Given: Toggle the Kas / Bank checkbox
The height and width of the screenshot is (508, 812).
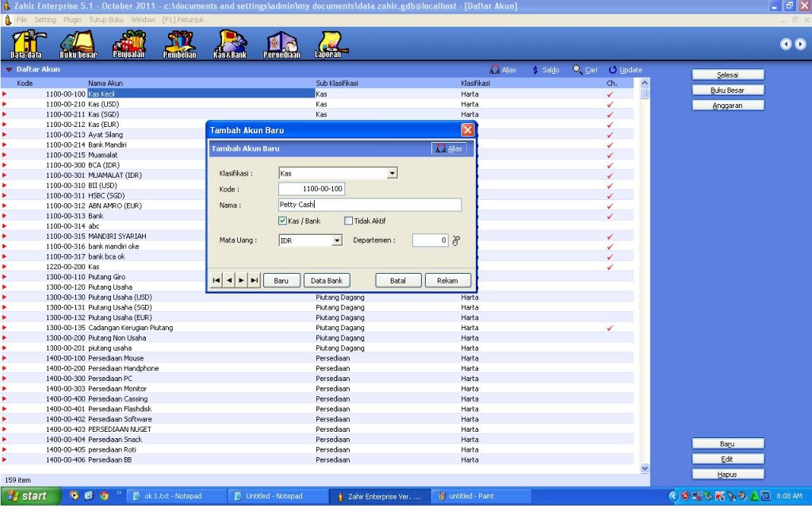Looking at the screenshot, I should pos(283,221).
